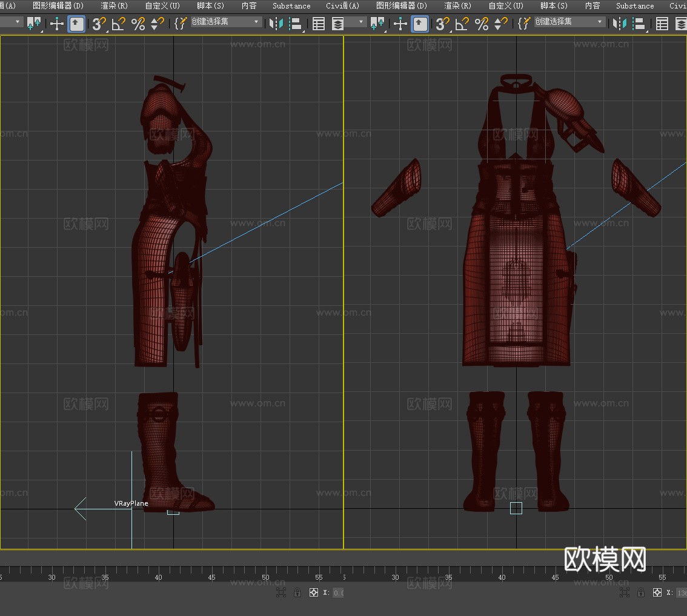
Task: Open scene explorer toggle icon in right toolbar
Action: (x=662, y=24)
